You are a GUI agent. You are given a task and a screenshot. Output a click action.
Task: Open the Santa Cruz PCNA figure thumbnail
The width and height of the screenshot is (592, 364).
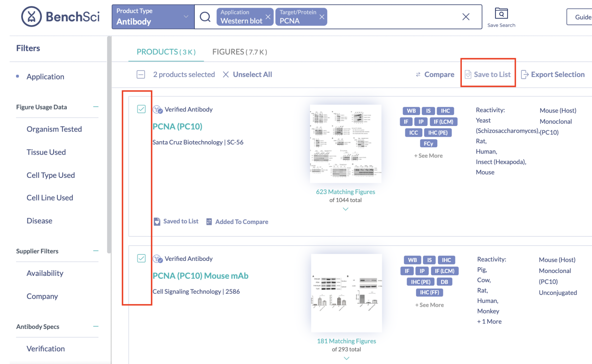tap(346, 143)
